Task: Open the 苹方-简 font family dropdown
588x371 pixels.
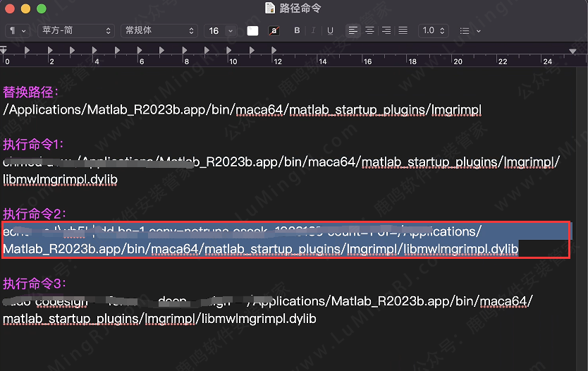Action: click(76, 30)
